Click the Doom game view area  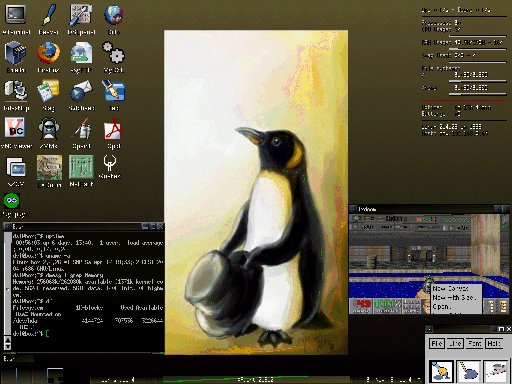(x=429, y=264)
